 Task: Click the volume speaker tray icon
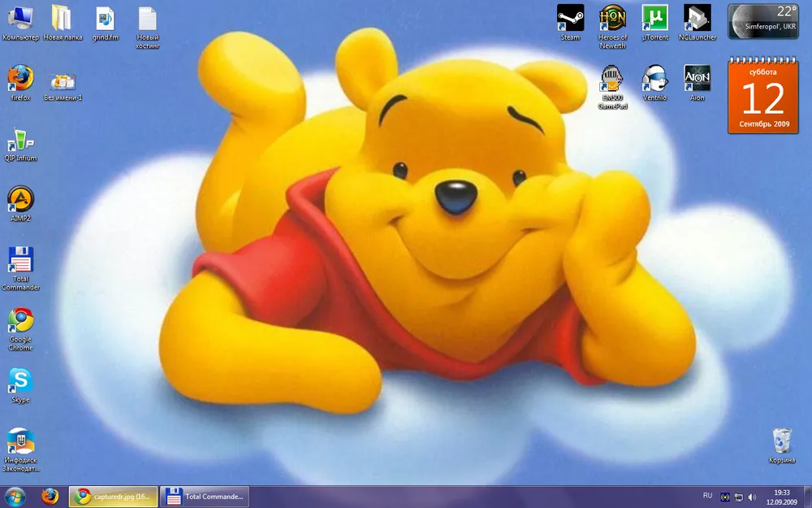(x=752, y=497)
